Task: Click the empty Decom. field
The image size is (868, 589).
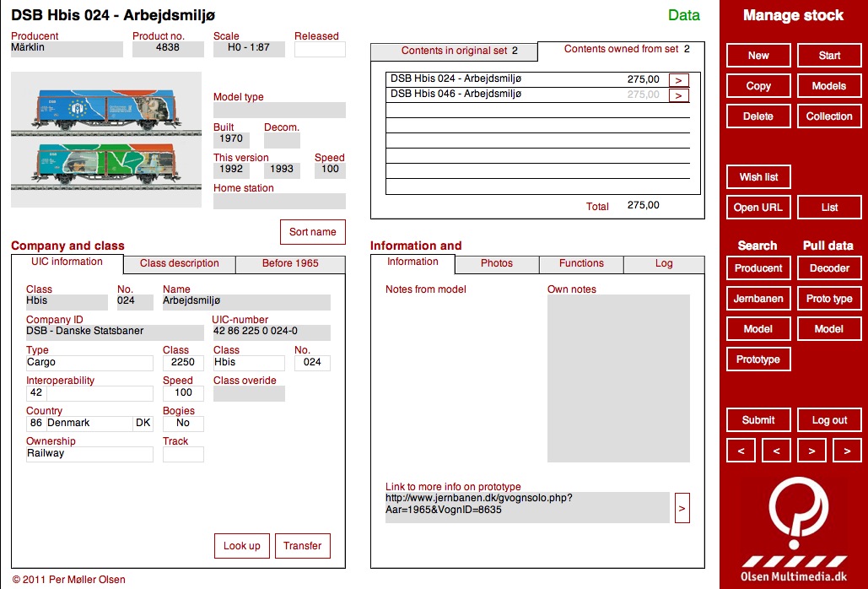Action: pyautogui.click(x=282, y=141)
